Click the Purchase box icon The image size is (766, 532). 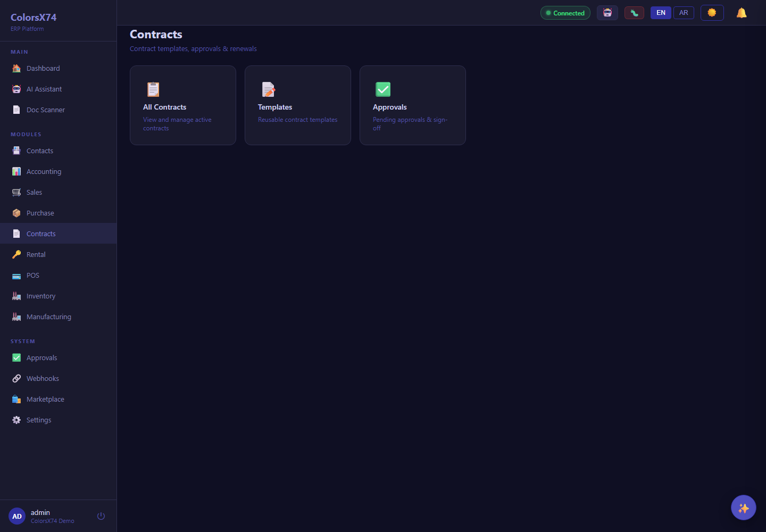point(16,213)
